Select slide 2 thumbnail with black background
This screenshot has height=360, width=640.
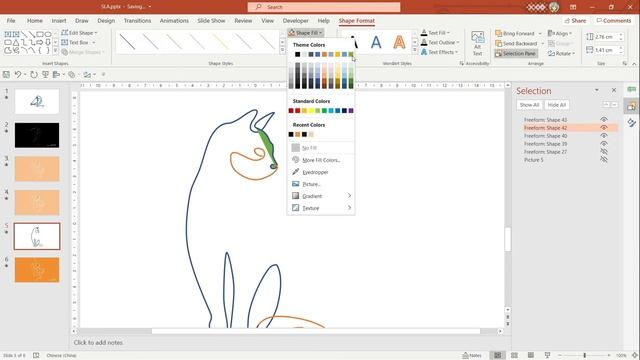[37, 135]
